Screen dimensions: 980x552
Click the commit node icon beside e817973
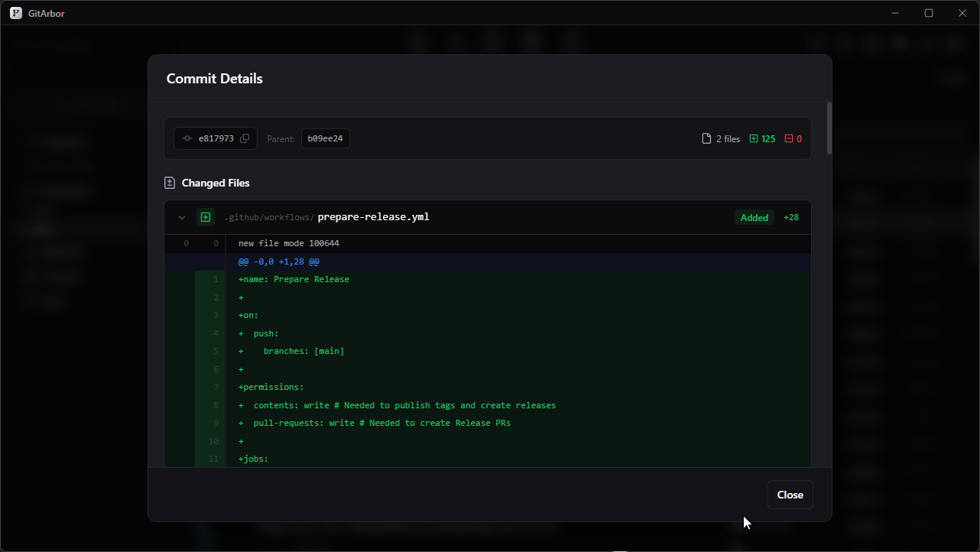click(x=187, y=138)
